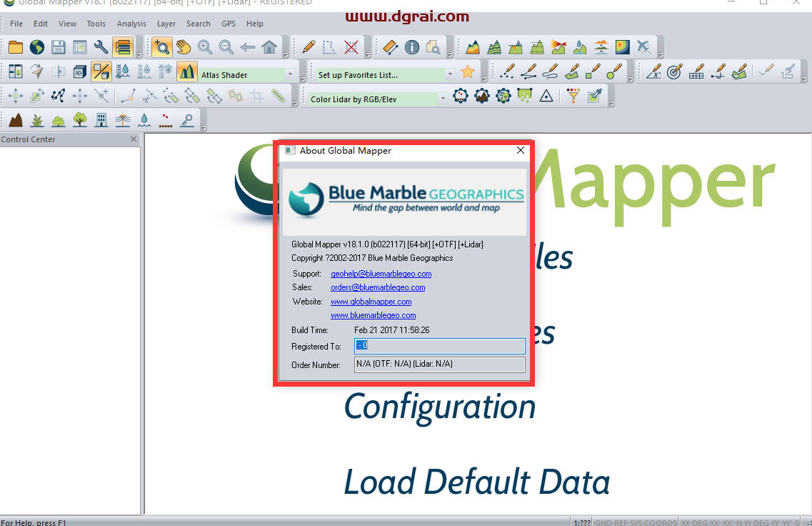Expand the Set up Favorites List dropdown
Image resolution: width=812 pixels, height=526 pixels.
point(450,74)
